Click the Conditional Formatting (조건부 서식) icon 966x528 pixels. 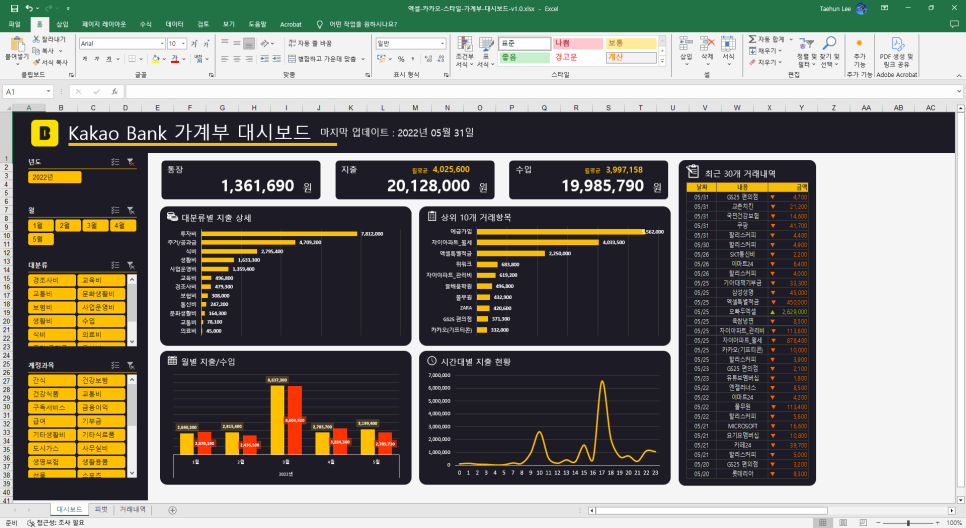tap(464, 45)
